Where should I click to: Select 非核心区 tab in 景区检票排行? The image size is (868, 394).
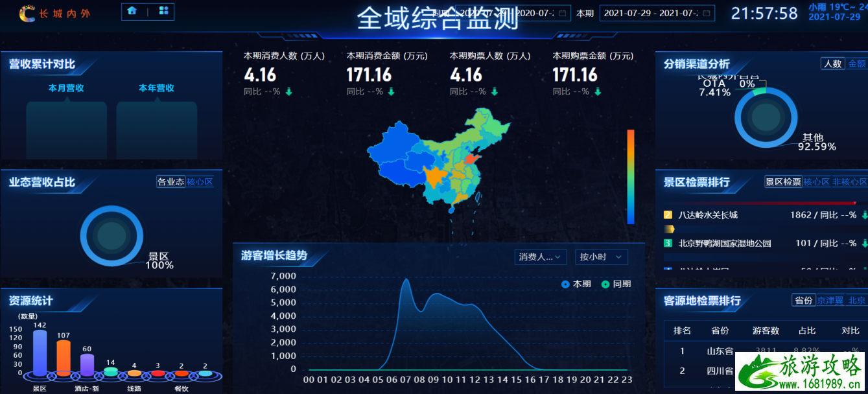pyautogui.click(x=850, y=181)
